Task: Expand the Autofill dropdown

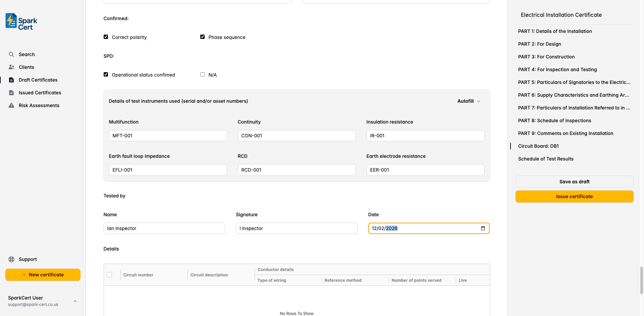Action: [469, 101]
